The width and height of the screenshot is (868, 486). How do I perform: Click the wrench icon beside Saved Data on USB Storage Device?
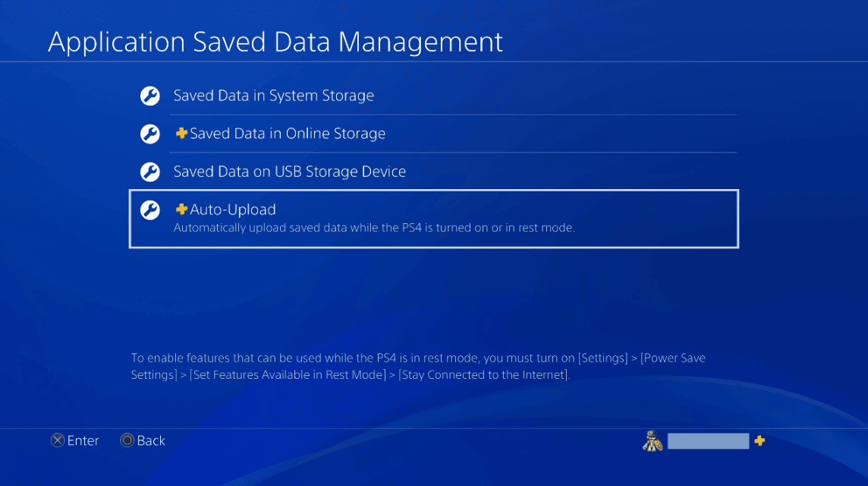(x=149, y=172)
